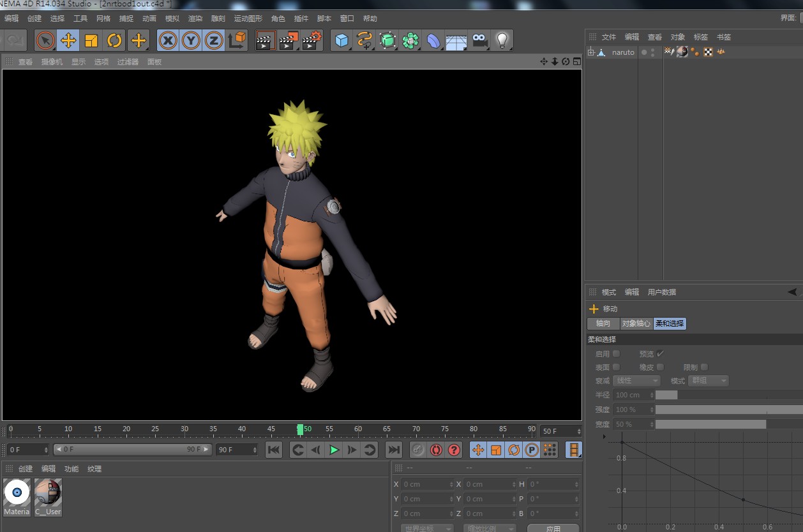The width and height of the screenshot is (803, 532).
Task: Click the green array modeling object icon
Action: pos(411,41)
